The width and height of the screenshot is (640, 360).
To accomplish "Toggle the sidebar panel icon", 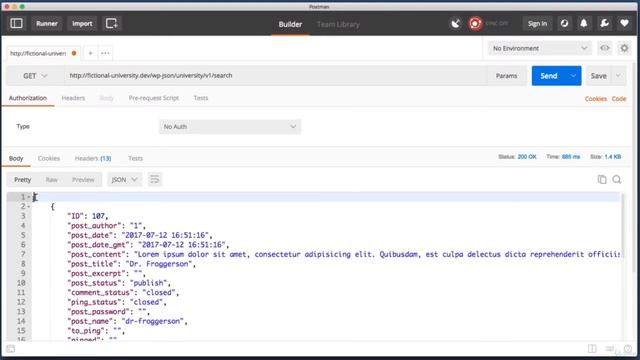I will click(17, 23).
